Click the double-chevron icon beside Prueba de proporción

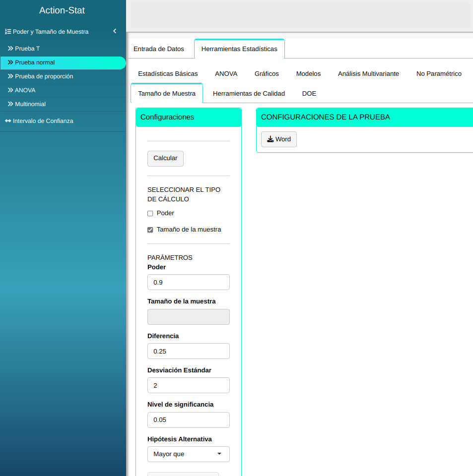pyautogui.click(x=10, y=76)
